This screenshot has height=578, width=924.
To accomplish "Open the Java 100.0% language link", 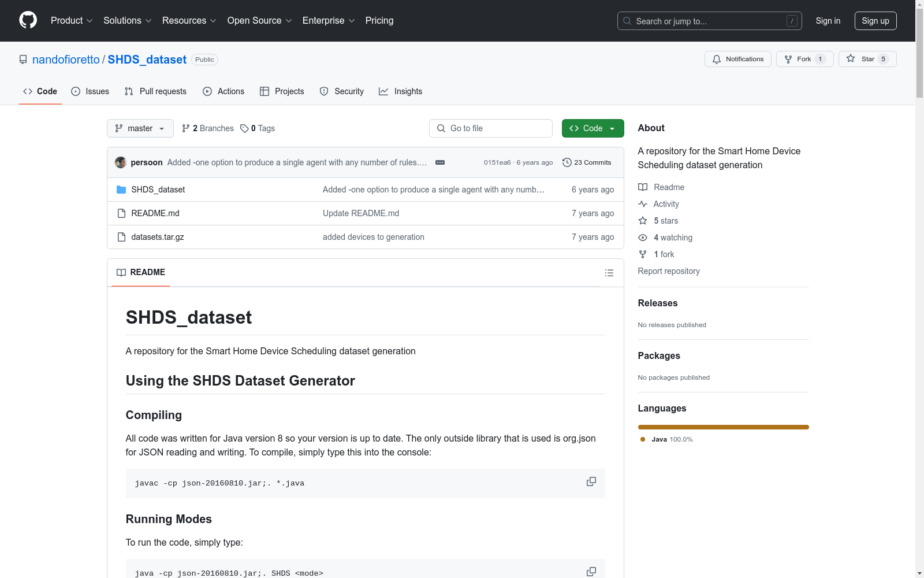I will click(666, 439).
